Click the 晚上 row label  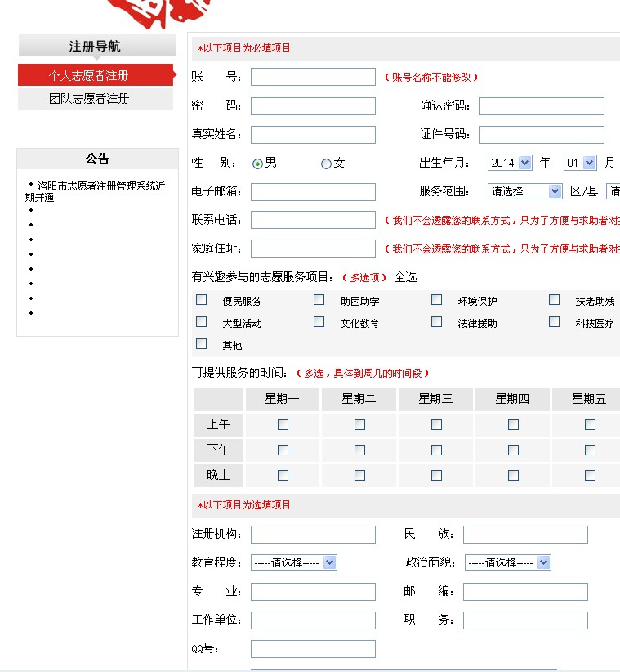pyautogui.click(x=219, y=475)
